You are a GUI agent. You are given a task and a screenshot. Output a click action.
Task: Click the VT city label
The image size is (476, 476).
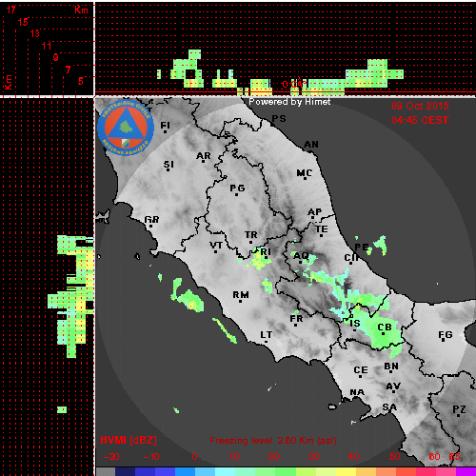[216, 246]
